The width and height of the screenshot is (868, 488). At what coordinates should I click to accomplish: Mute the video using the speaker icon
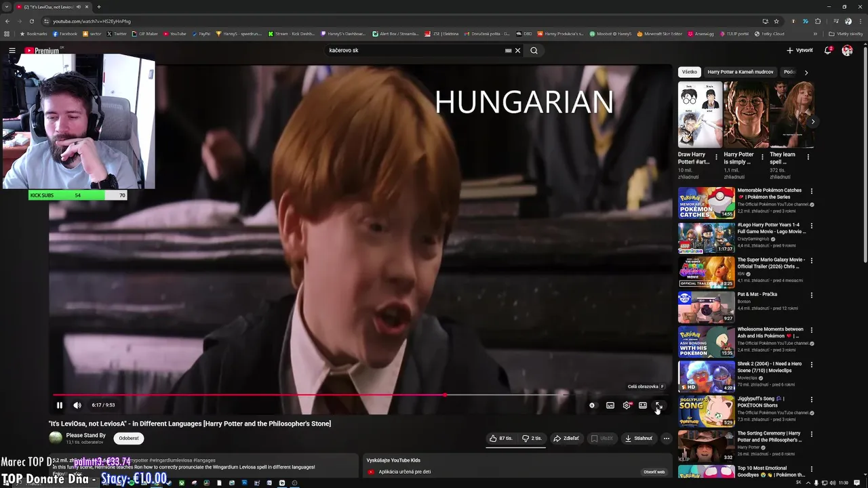(x=77, y=405)
